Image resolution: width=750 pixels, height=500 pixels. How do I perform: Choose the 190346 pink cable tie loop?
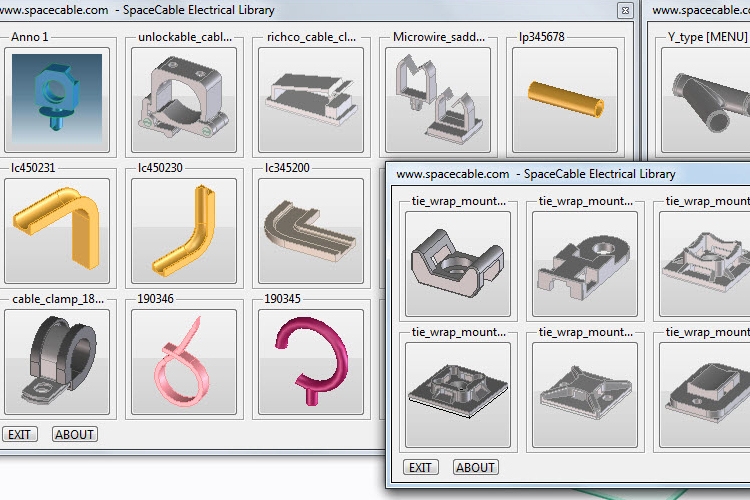tap(184, 362)
